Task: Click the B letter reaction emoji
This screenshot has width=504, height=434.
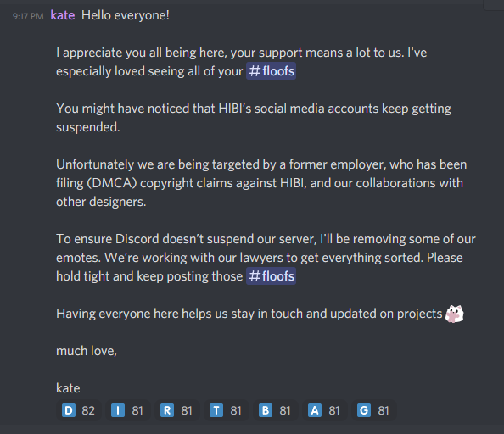Action: coord(266,410)
